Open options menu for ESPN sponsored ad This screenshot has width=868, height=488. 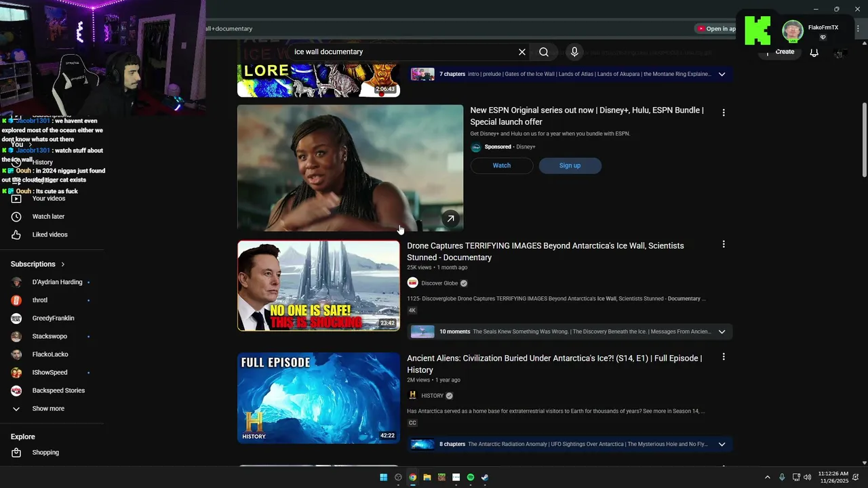(x=724, y=113)
